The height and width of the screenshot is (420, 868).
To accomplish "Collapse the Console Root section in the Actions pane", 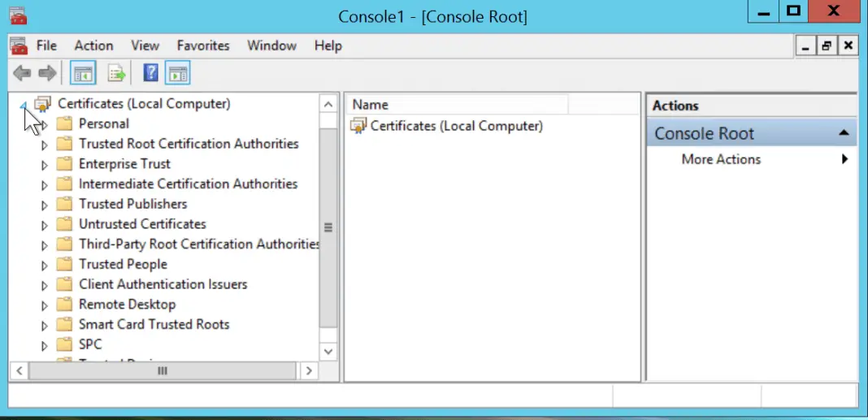I will pyautogui.click(x=844, y=133).
